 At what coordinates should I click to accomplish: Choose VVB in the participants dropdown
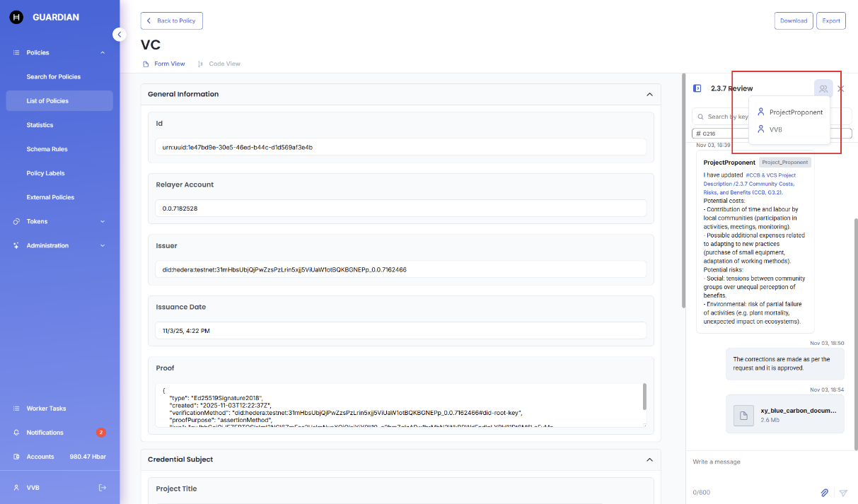[775, 129]
